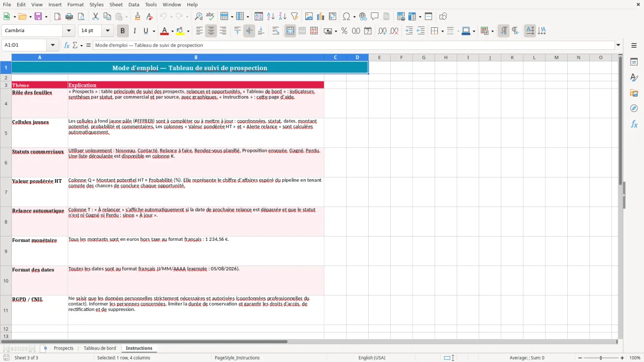Click the Save document icon
Screen dimensions: 644x362
[38, 17]
